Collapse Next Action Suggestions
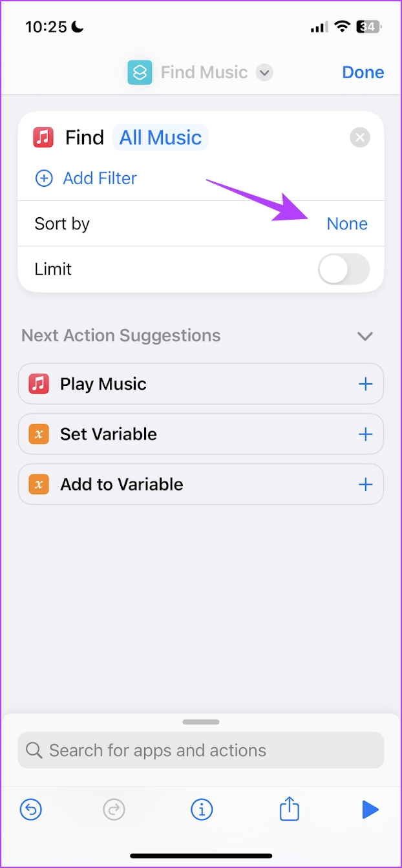Screen dimensions: 402x868 [365, 335]
